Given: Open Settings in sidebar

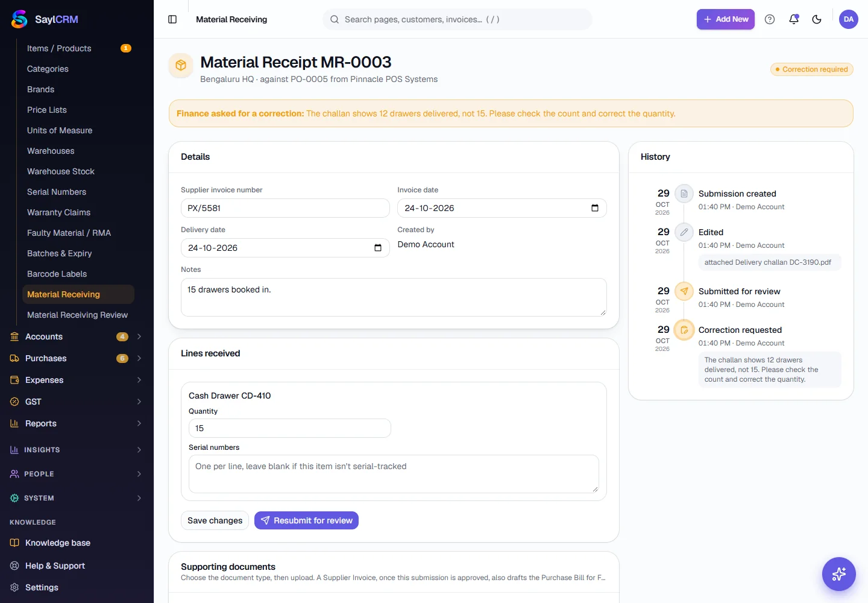Looking at the screenshot, I should coord(77,587).
